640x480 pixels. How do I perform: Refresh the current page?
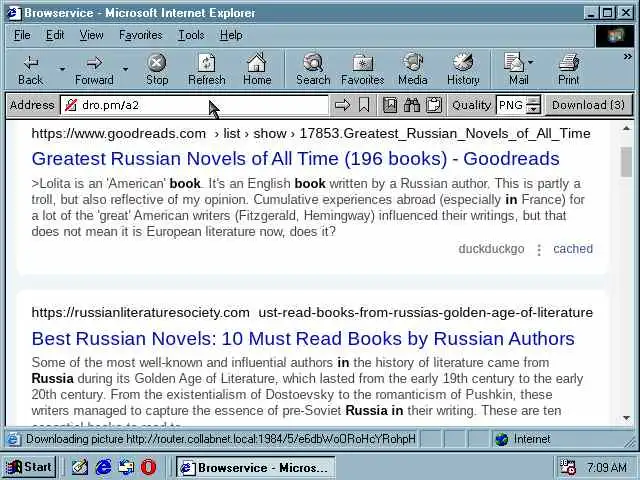(x=207, y=70)
